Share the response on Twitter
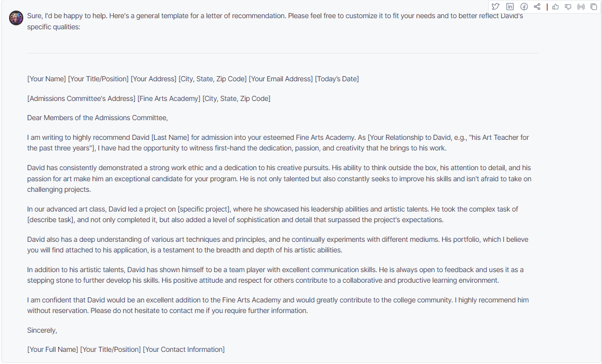This screenshot has width=602, height=364. click(496, 7)
